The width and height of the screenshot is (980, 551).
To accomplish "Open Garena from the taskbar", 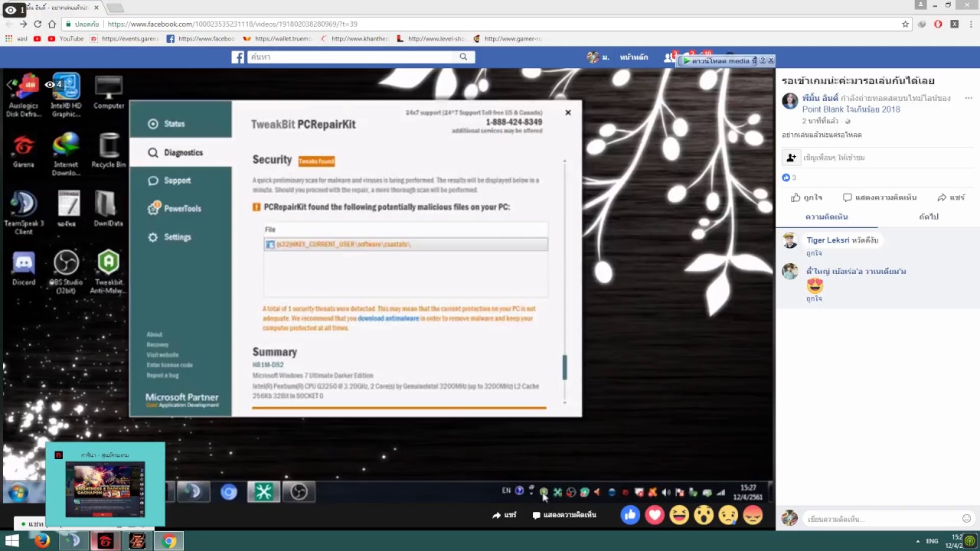I will point(106,541).
